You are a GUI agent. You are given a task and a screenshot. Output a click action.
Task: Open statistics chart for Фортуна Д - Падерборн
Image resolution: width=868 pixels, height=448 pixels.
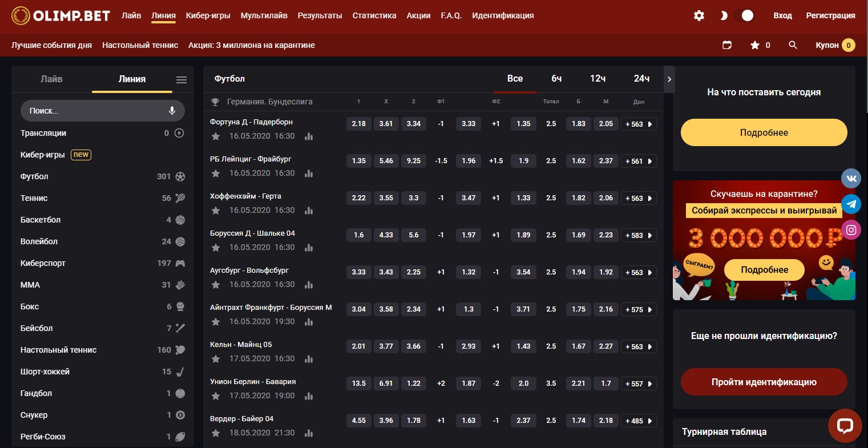click(x=309, y=136)
